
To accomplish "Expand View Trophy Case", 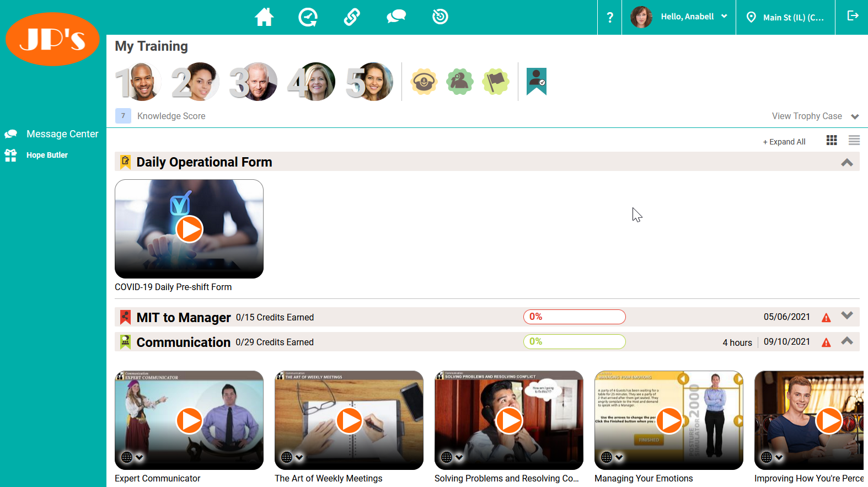I will [815, 116].
